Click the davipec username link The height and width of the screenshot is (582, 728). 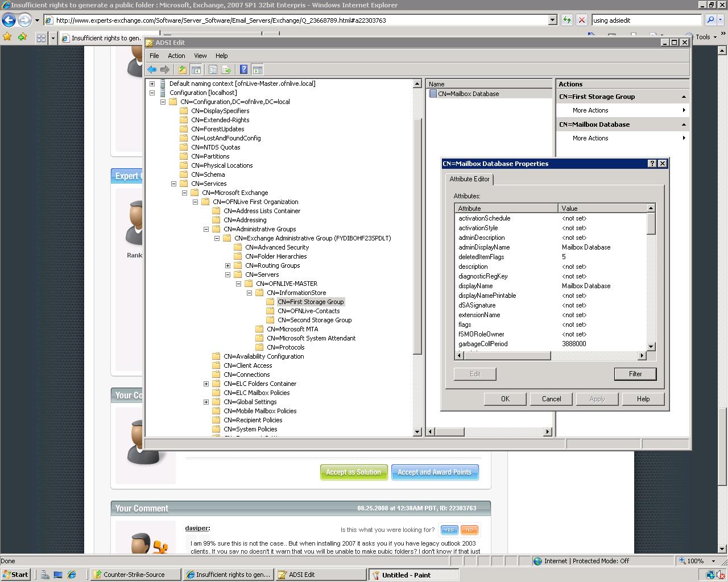click(197, 528)
